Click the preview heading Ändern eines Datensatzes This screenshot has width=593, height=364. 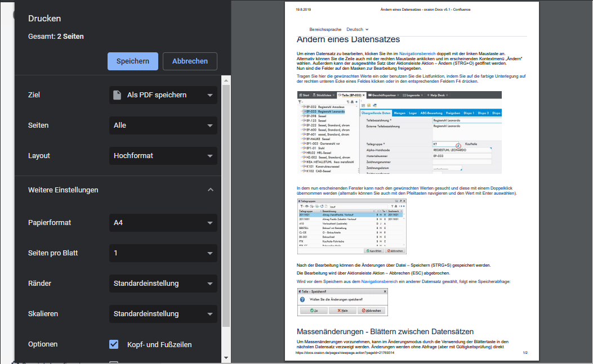point(348,39)
